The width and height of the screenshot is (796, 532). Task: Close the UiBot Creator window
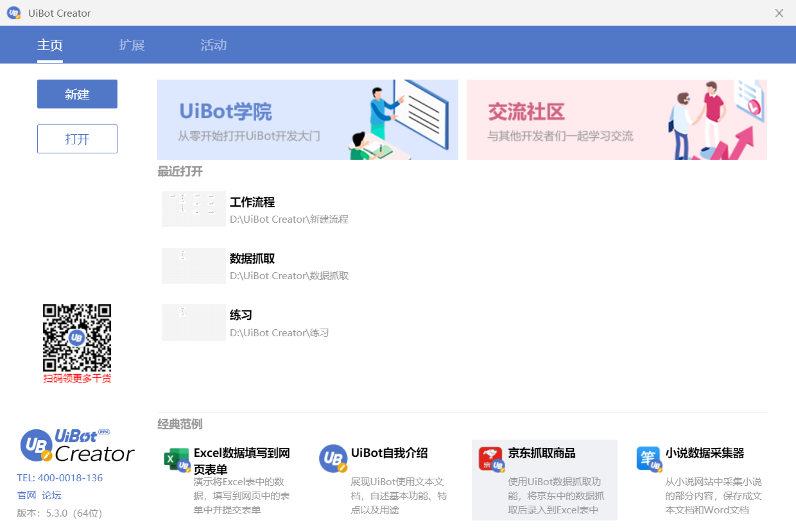779,13
